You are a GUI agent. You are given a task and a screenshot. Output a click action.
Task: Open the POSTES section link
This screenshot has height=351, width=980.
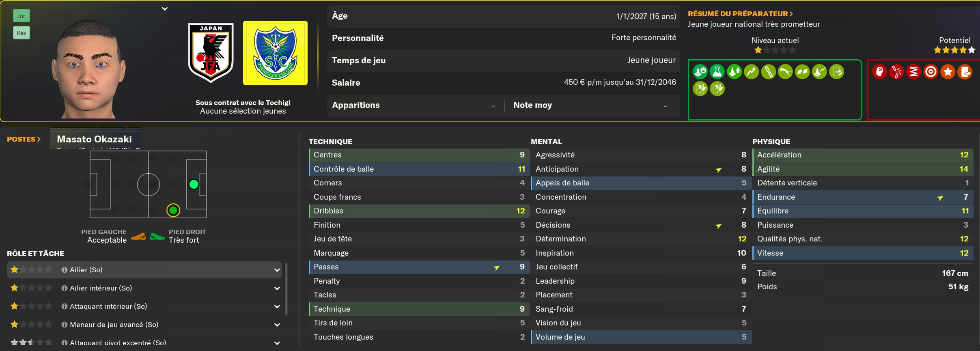[24, 139]
